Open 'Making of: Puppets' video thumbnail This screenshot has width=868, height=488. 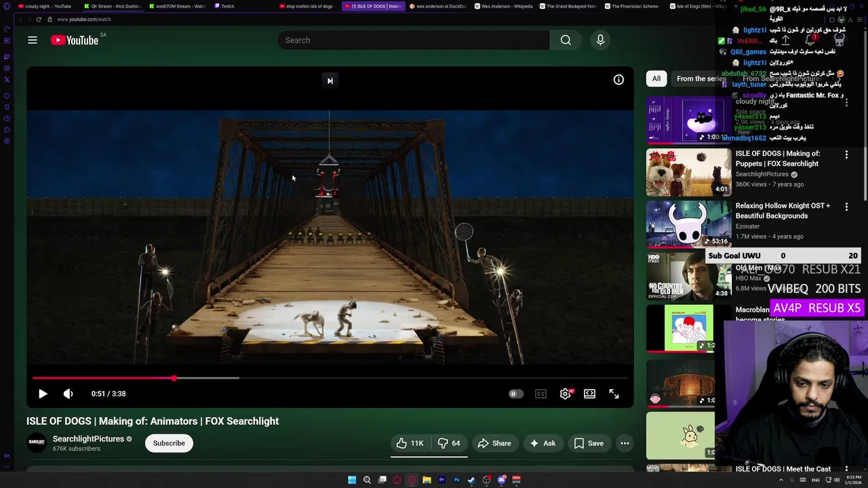(x=688, y=172)
